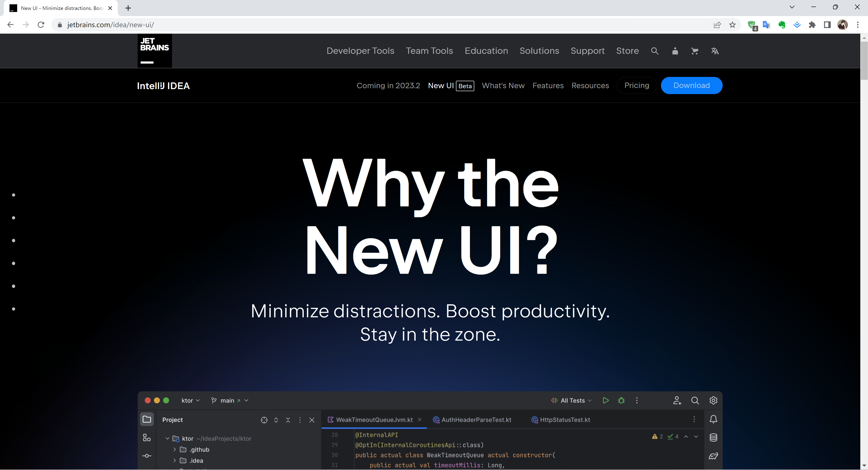Open Store menu
The image size is (868, 470).
[x=627, y=51]
